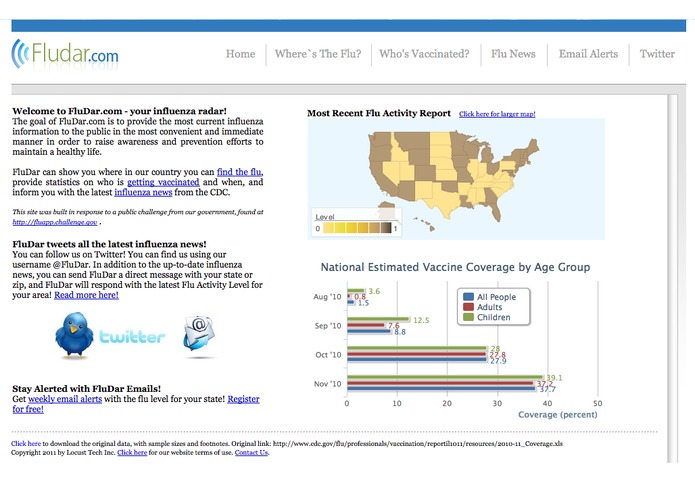
Task: Click 'Click here for larger map!' link
Action: 497,114
